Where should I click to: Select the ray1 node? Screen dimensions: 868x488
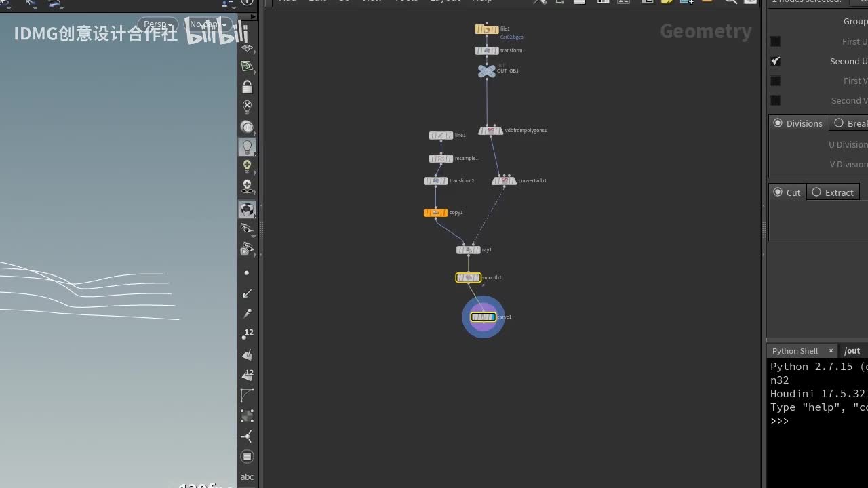[x=468, y=250]
